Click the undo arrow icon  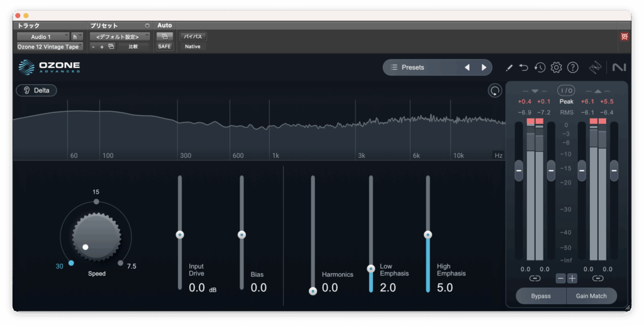click(524, 67)
